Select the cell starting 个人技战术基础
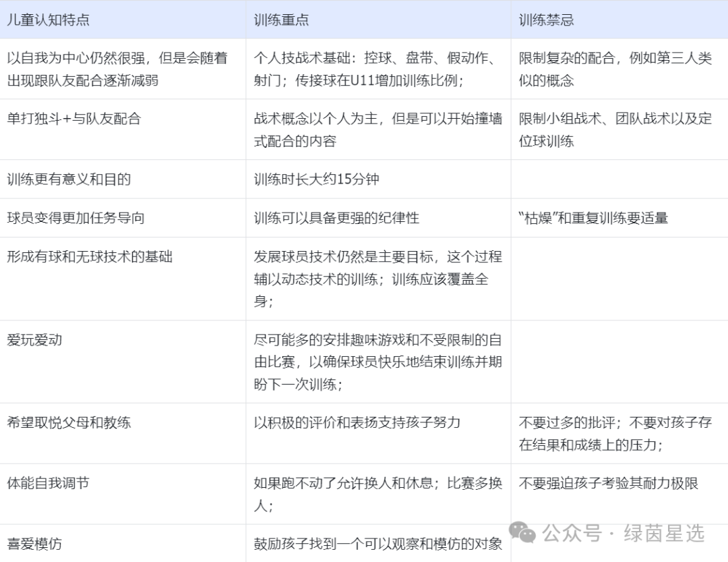 [378, 69]
